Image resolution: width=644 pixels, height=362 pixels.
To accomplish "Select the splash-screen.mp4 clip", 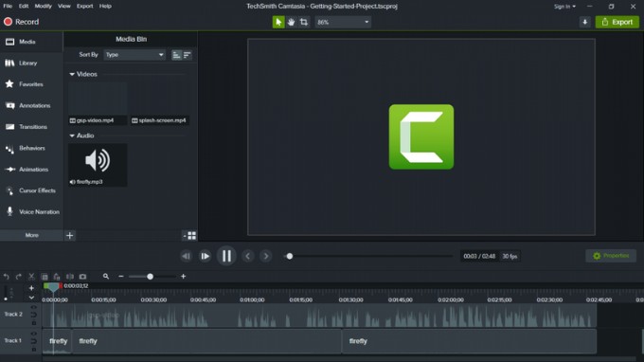I will 160,103.
